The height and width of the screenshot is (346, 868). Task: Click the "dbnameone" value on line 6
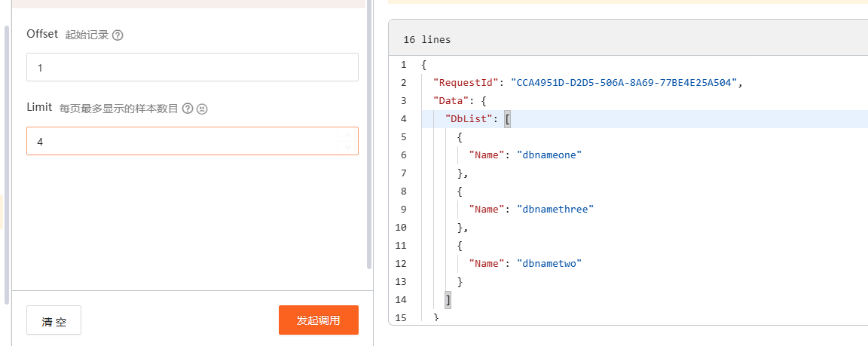pos(549,155)
